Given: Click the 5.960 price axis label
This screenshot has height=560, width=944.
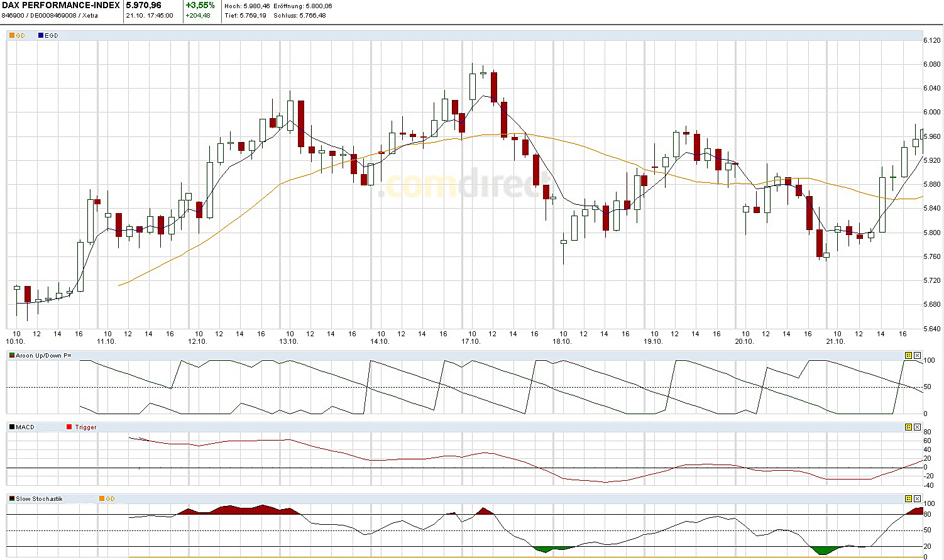Looking at the screenshot, I should 932,136.
